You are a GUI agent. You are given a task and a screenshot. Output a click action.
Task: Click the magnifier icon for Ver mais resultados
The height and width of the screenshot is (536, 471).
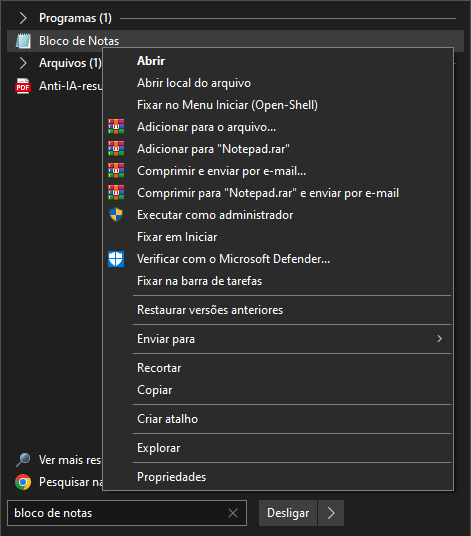(23, 460)
